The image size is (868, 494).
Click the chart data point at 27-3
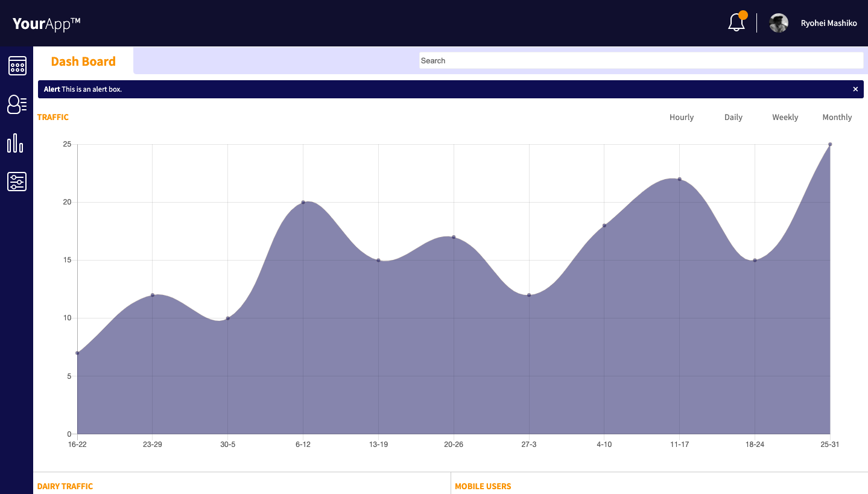(x=529, y=295)
